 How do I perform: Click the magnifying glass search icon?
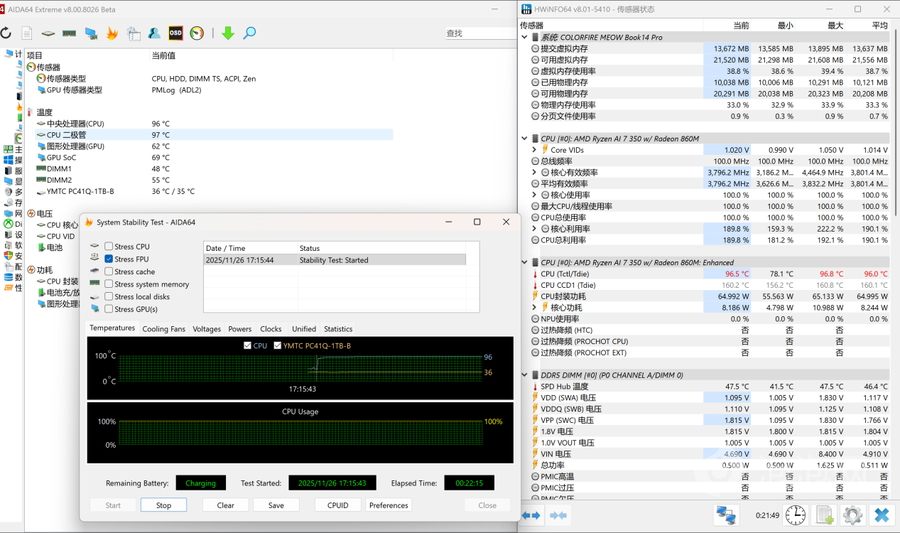point(249,33)
